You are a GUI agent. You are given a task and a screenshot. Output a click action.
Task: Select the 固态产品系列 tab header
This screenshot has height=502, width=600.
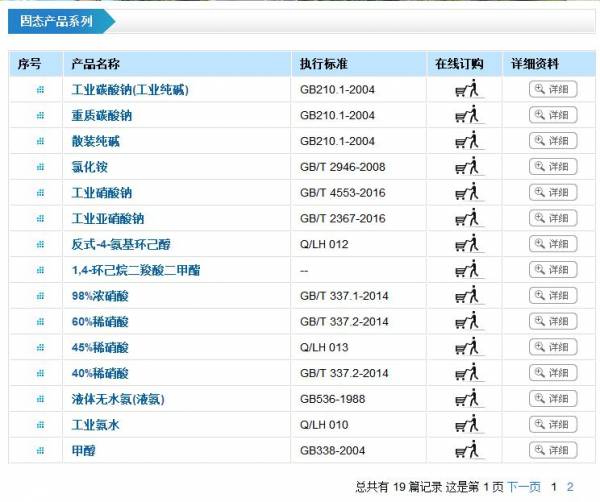point(55,20)
